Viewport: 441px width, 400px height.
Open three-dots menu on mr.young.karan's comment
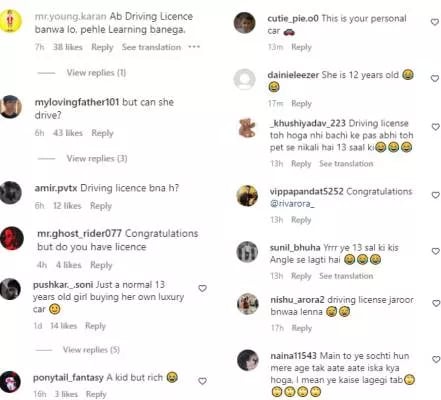click(194, 47)
